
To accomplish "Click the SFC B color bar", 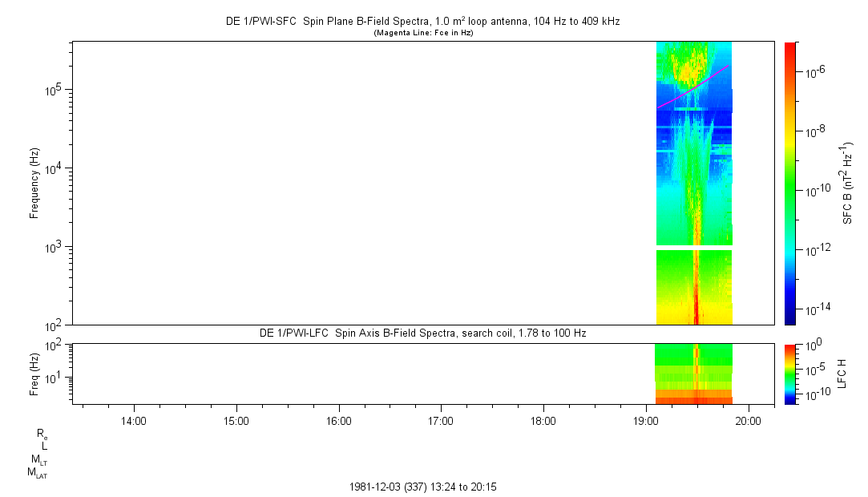I will click(790, 183).
